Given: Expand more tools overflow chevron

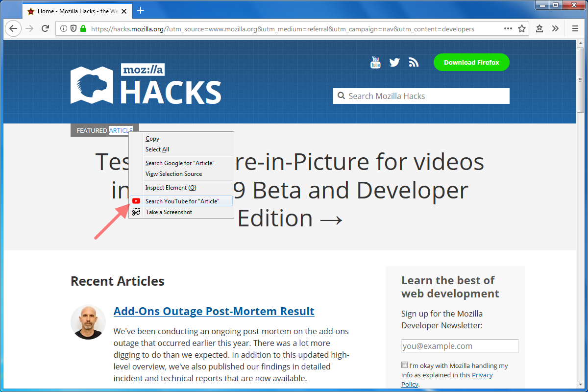Looking at the screenshot, I should click(555, 29).
